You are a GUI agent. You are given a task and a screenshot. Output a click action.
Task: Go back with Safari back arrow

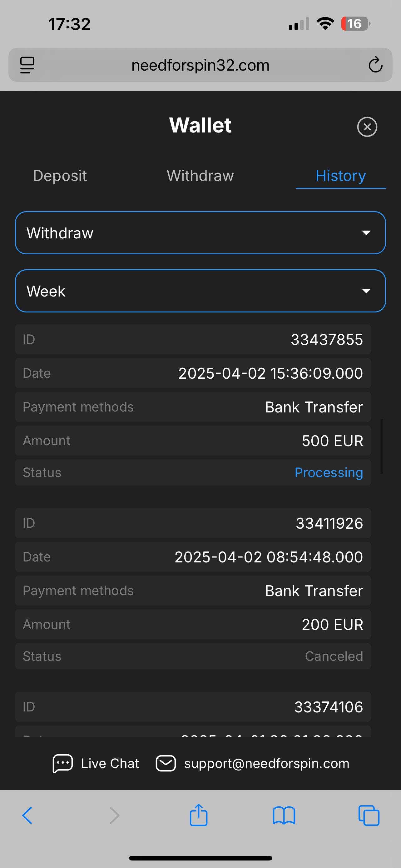coord(27,816)
